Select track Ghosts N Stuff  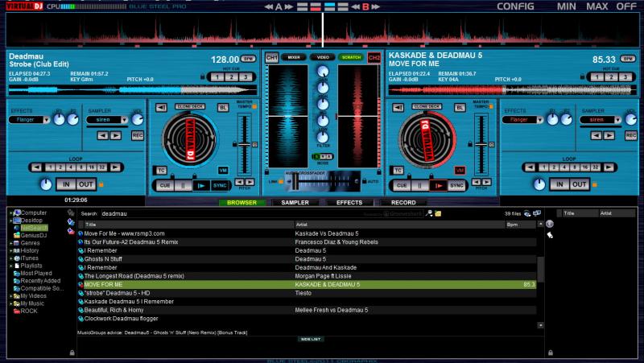click(103, 259)
